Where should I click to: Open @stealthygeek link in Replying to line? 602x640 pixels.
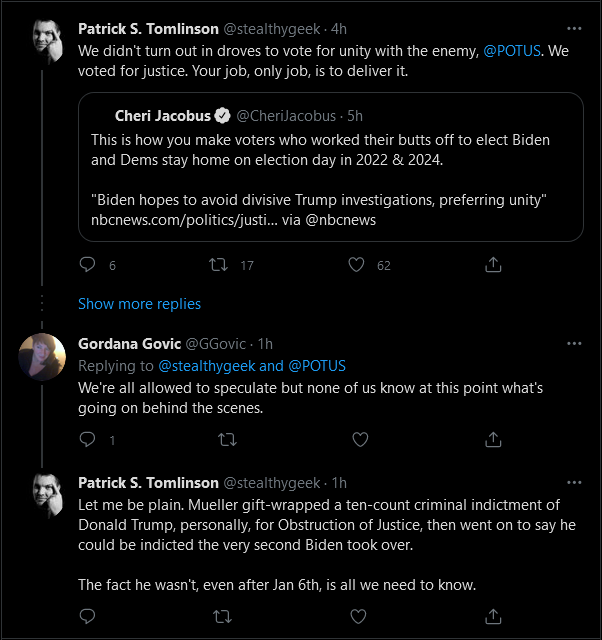(207, 366)
